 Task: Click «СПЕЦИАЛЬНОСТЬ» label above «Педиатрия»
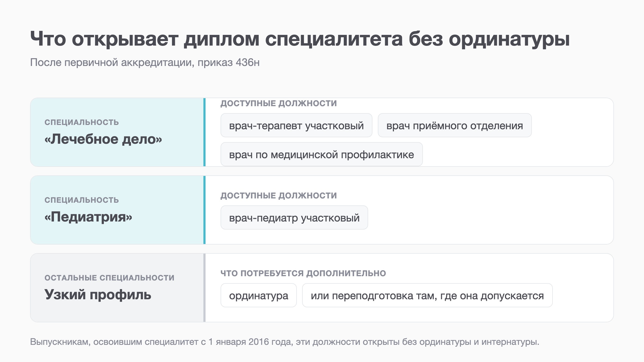[x=82, y=200]
